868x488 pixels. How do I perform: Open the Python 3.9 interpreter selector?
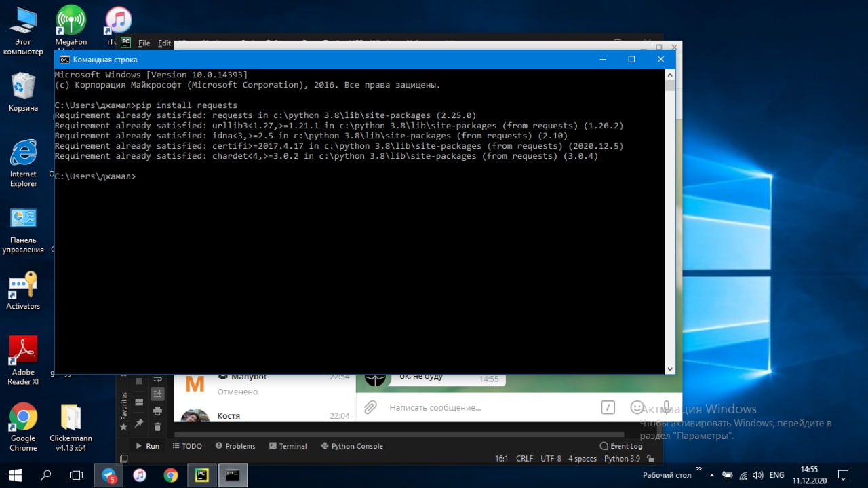622,459
